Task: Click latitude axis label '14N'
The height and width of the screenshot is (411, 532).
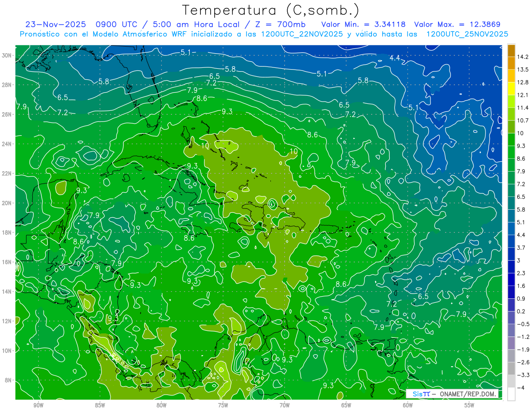Action: (7, 292)
